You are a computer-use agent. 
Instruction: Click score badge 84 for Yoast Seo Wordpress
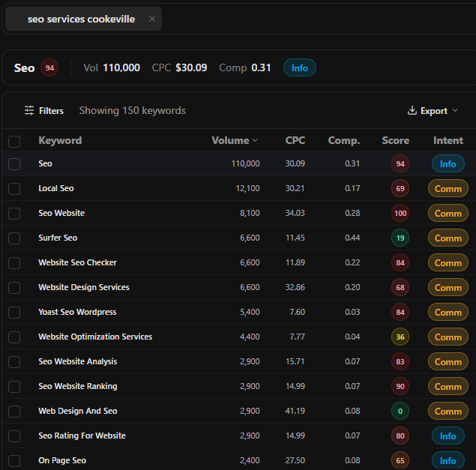point(400,312)
